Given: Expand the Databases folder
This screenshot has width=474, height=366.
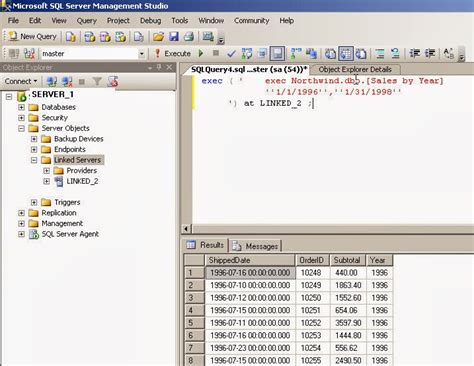Looking at the screenshot, I should 21,107.
